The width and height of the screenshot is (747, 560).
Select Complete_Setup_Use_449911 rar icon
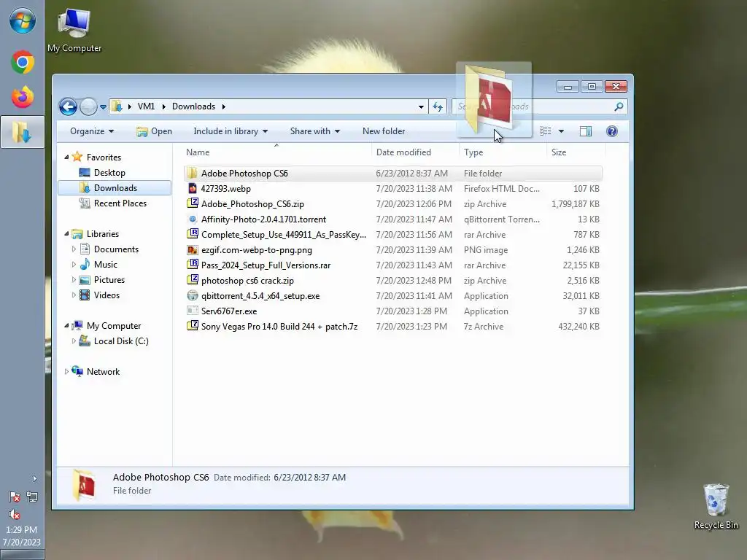[x=192, y=234]
